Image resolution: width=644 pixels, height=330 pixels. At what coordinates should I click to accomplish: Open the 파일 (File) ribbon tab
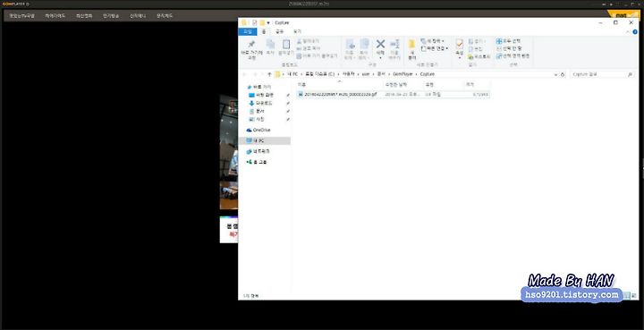click(248, 31)
